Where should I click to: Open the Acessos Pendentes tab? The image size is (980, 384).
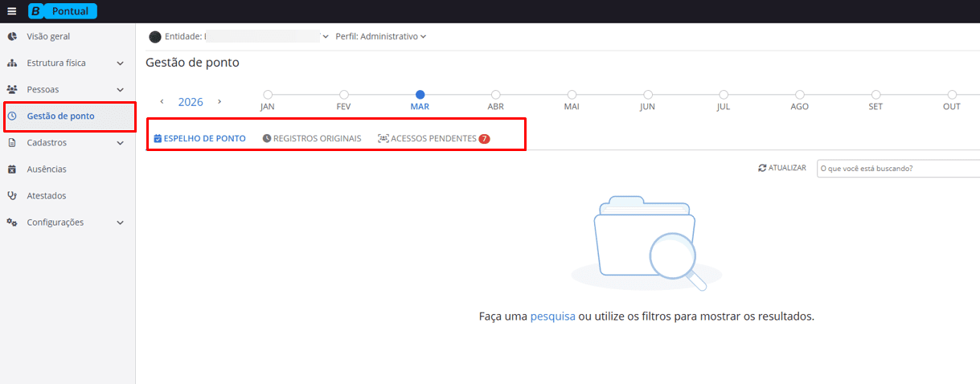pyautogui.click(x=433, y=138)
